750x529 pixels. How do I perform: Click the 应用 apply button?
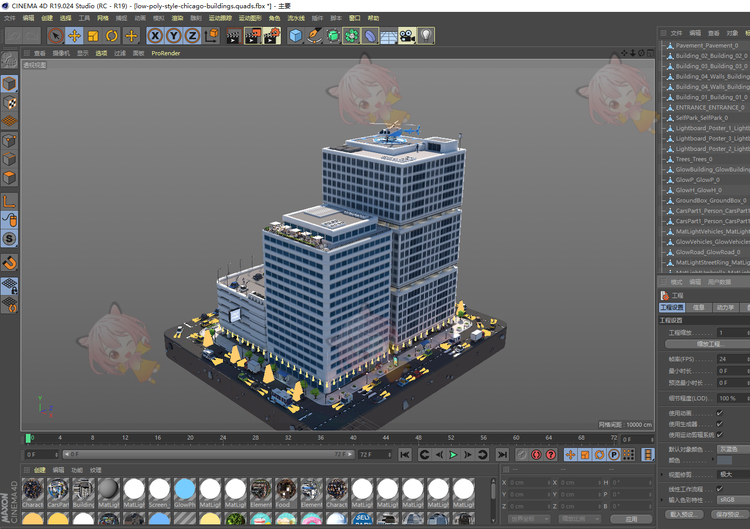click(x=631, y=519)
